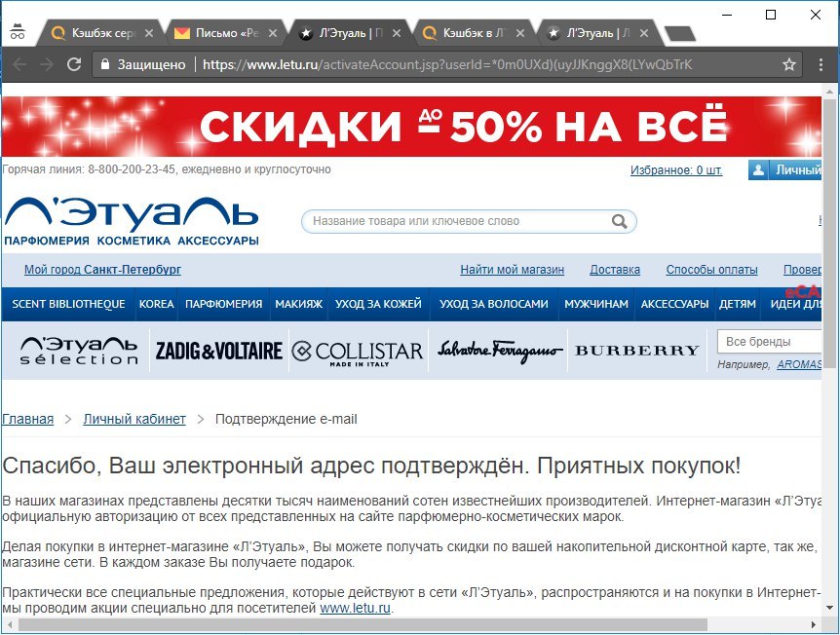
Task: Click the horizontal scrollbar thumb
Action: pos(363,624)
